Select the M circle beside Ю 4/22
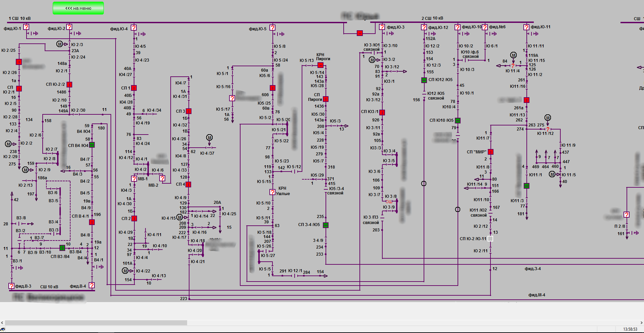 125,271
